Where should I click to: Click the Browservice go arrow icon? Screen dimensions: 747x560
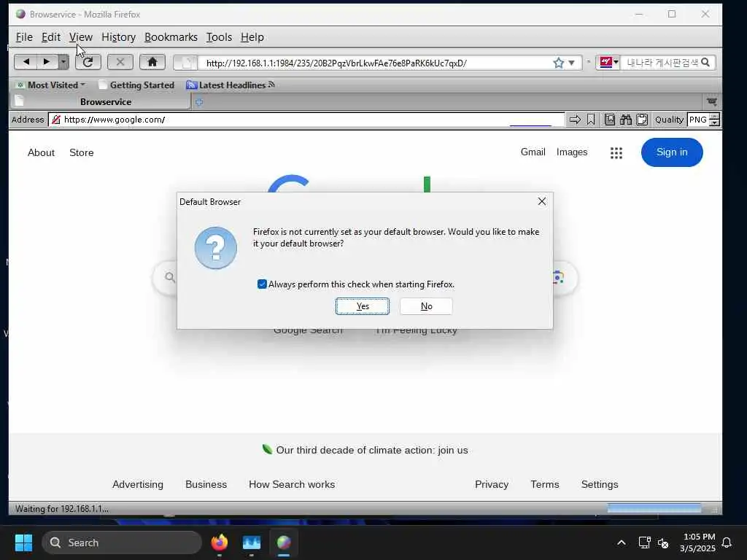click(x=575, y=120)
